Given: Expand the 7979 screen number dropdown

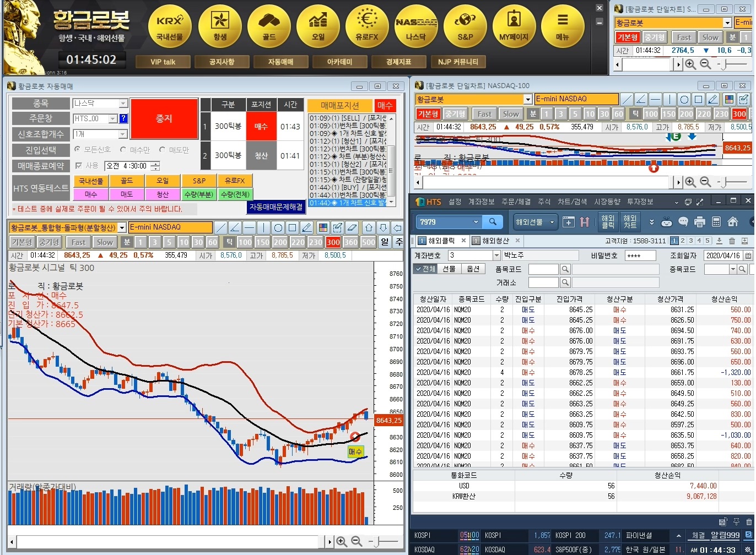Looking at the screenshot, I should [x=476, y=221].
